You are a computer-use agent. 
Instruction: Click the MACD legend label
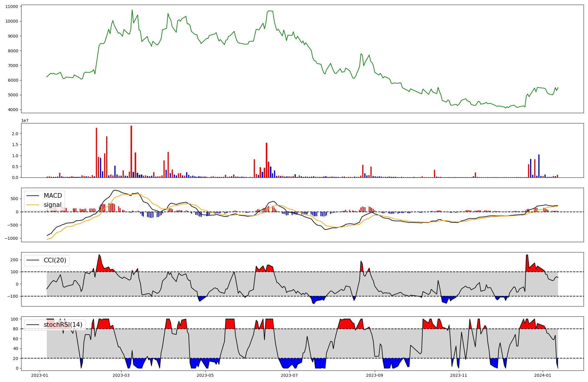53,196
